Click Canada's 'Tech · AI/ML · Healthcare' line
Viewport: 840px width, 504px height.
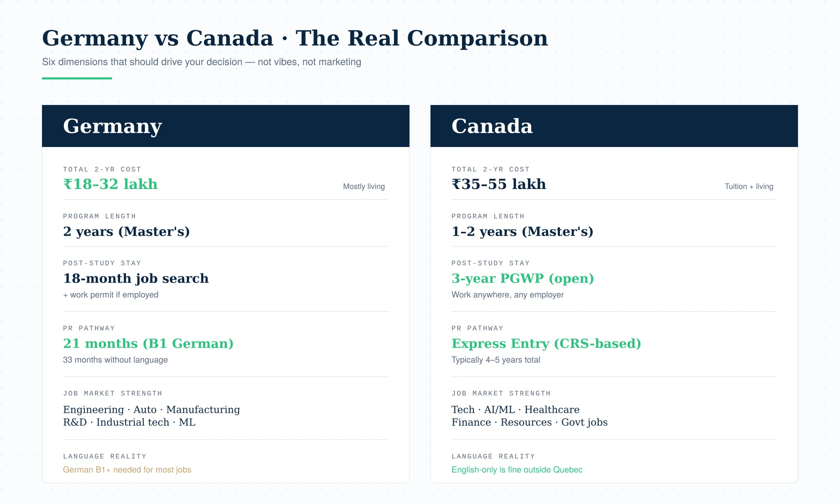(x=515, y=409)
